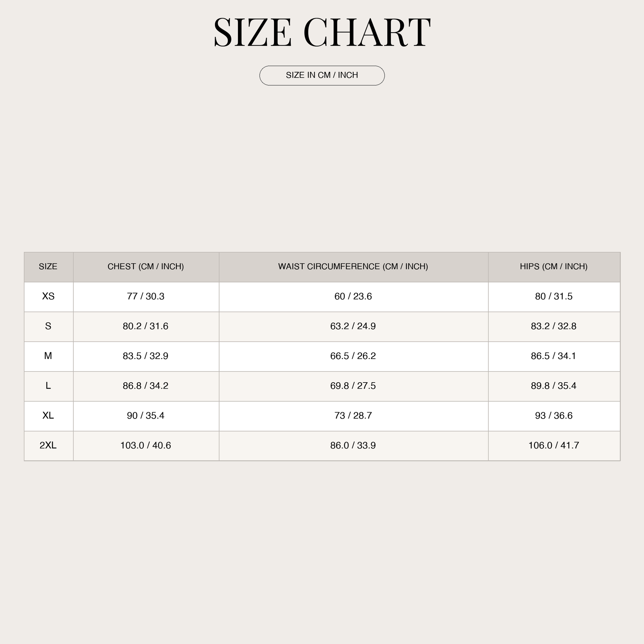
Task: Select the HIPS (CM / INCH) column header
Action: click(x=554, y=266)
